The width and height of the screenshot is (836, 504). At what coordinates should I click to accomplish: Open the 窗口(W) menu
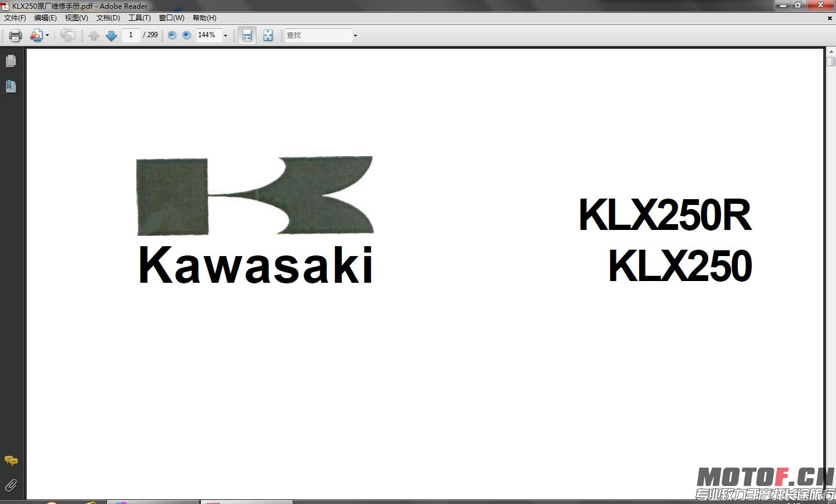[x=172, y=18]
